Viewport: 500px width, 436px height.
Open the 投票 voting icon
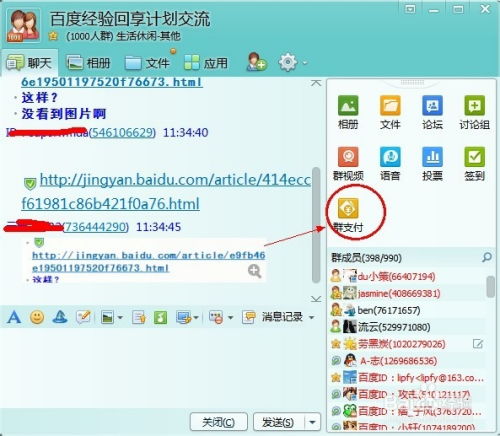(x=432, y=164)
